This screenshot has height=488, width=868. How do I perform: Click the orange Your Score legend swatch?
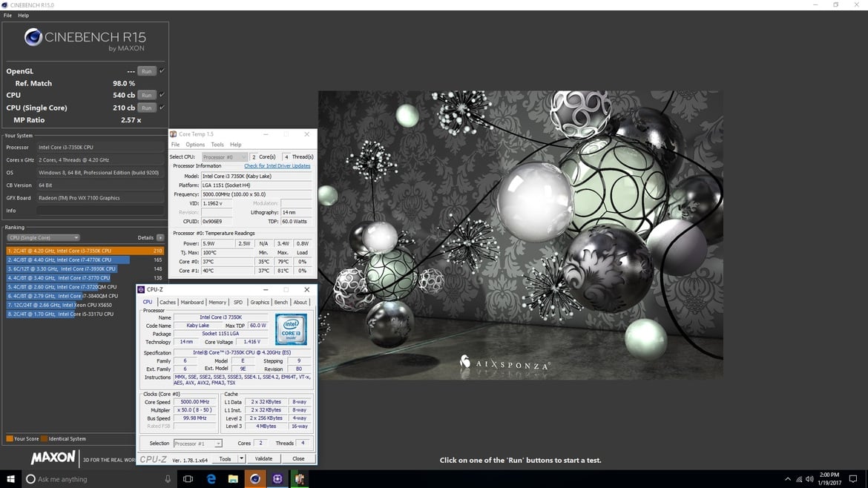pos(10,439)
